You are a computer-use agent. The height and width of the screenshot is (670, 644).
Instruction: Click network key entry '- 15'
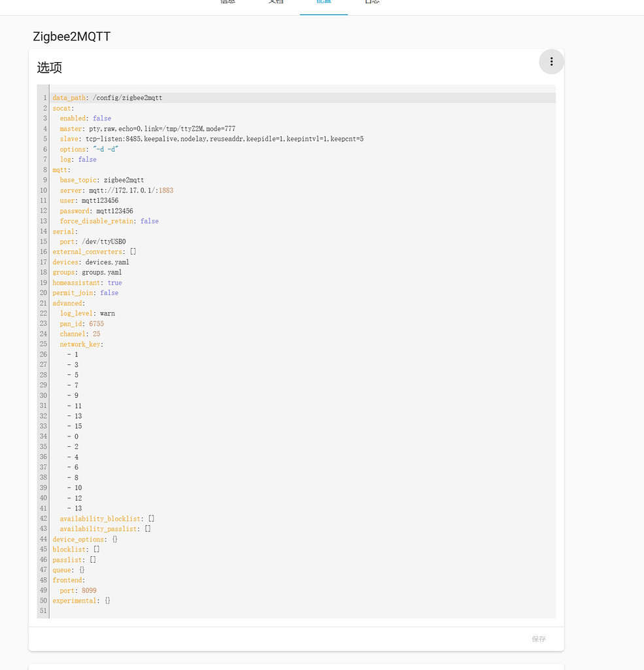click(x=75, y=426)
